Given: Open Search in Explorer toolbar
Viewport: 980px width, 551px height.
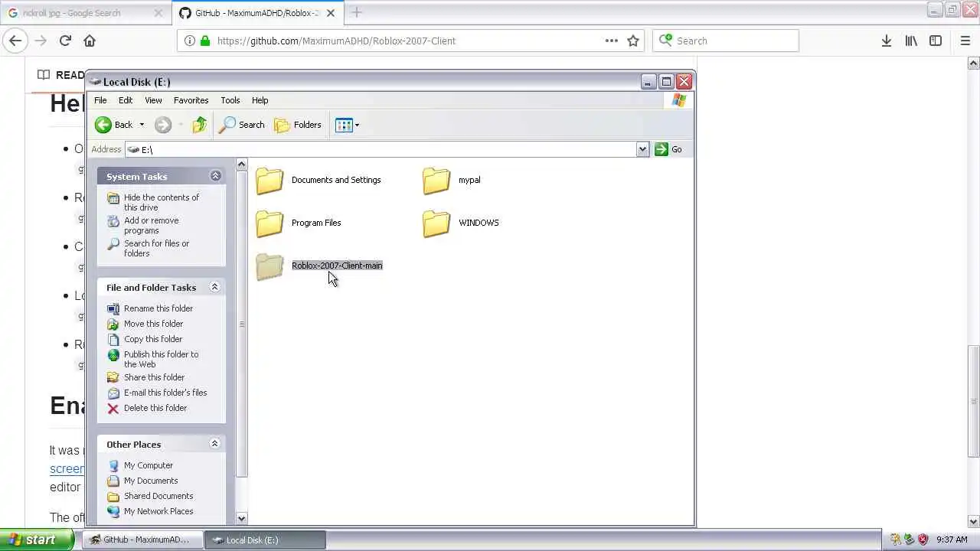Looking at the screenshot, I should pyautogui.click(x=242, y=125).
